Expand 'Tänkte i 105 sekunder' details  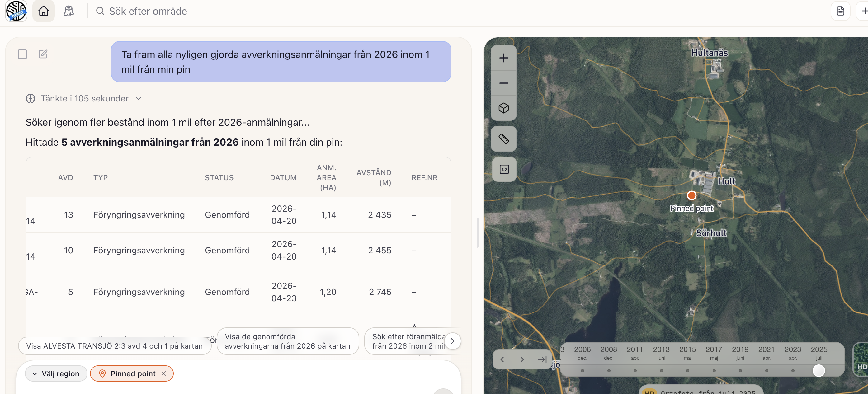tap(84, 98)
